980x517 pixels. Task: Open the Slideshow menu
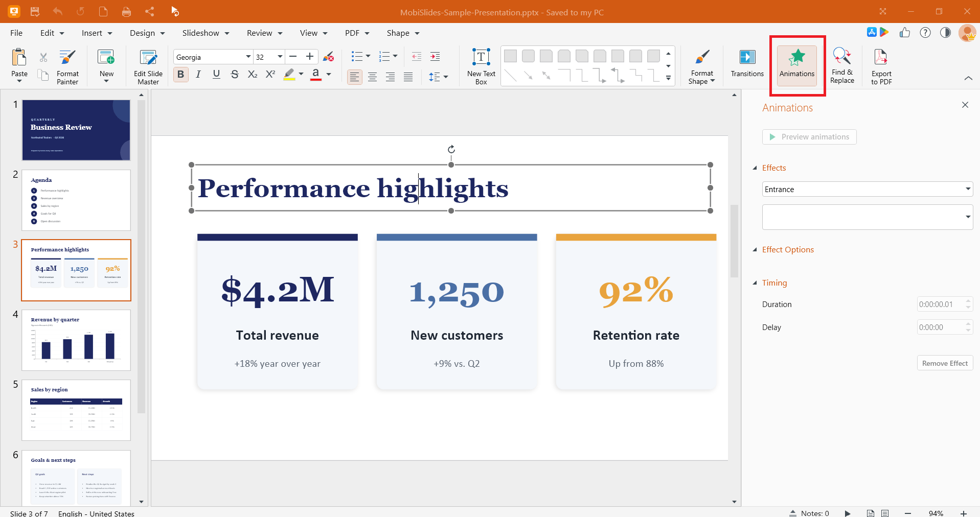tap(206, 33)
